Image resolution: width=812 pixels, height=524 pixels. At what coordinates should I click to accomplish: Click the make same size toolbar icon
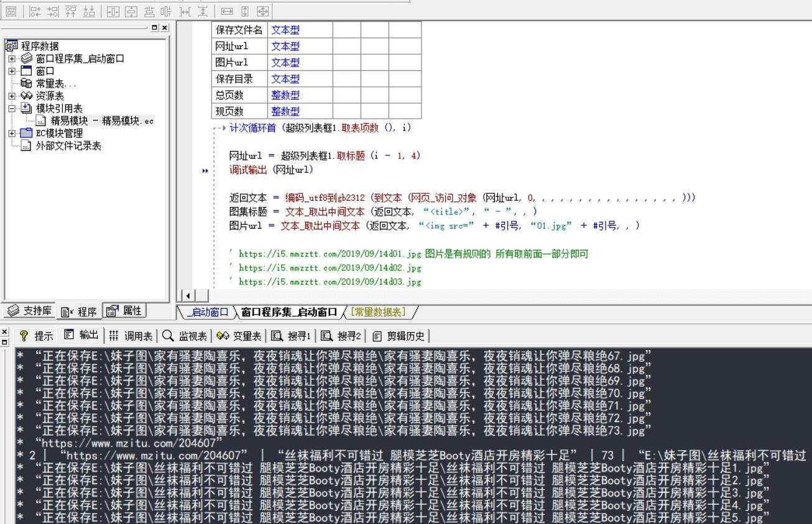click(x=263, y=11)
